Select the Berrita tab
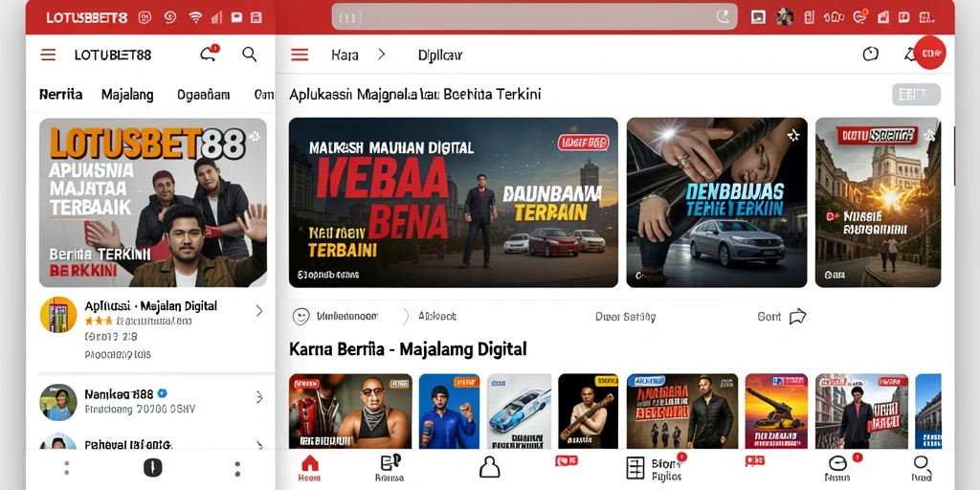Image resolution: width=980 pixels, height=490 pixels. click(x=60, y=95)
